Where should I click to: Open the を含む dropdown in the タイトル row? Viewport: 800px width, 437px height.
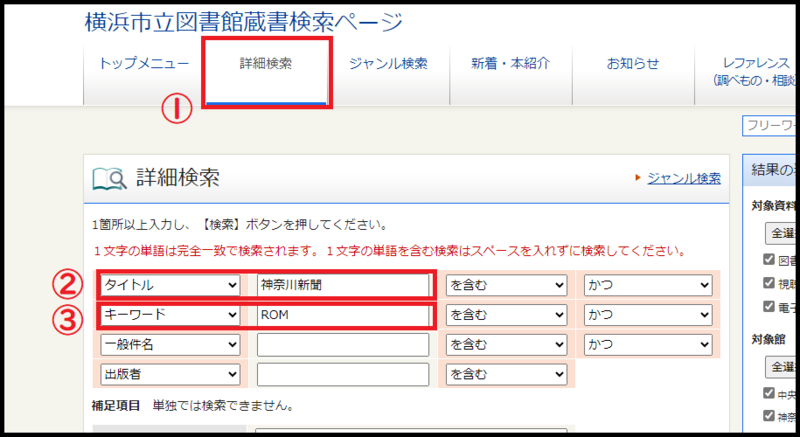pyautogui.click(x=506, y=285)
